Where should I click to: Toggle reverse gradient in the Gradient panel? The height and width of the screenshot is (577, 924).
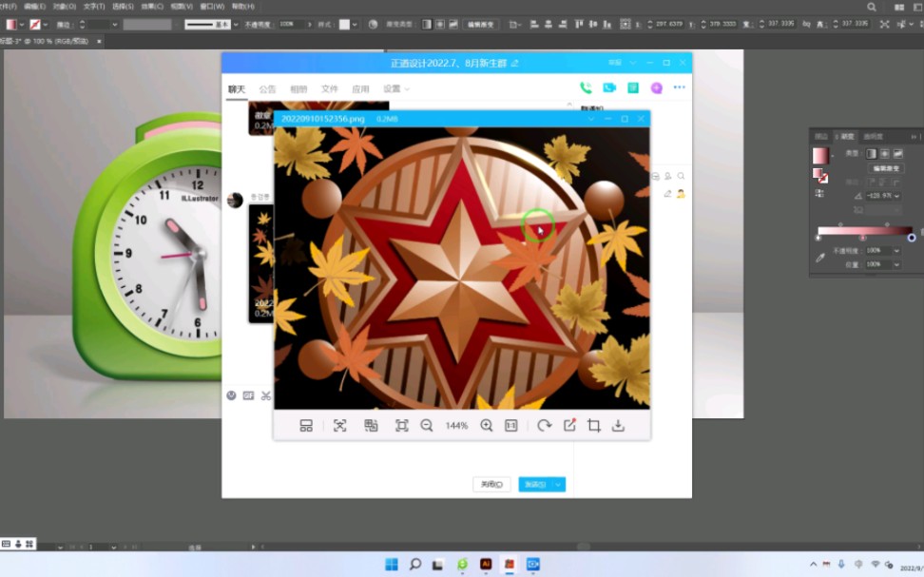coord(818,191)
